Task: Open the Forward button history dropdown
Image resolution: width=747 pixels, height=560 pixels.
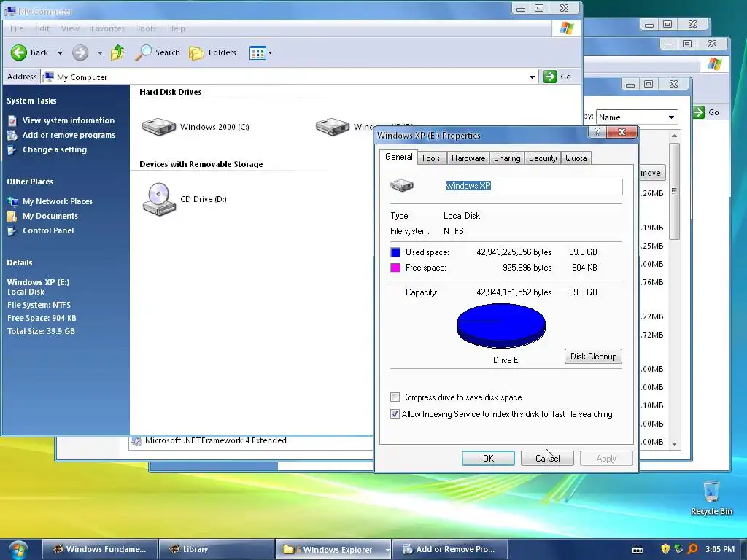Action: coord(100,52)
